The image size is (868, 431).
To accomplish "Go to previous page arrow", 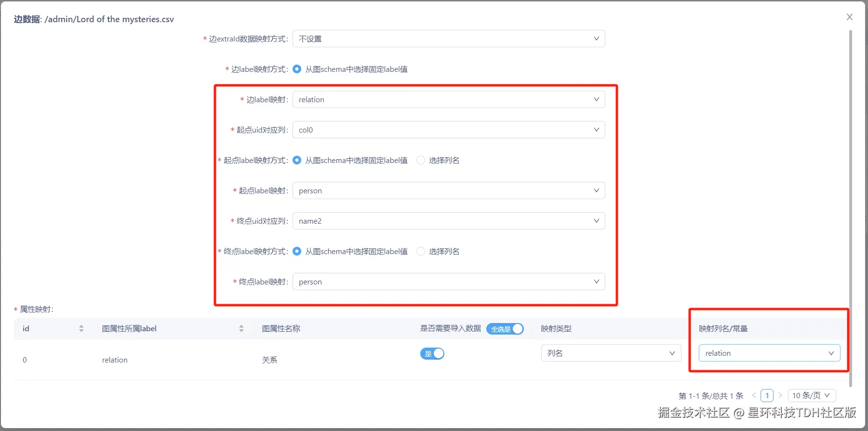I will point(754,395).
